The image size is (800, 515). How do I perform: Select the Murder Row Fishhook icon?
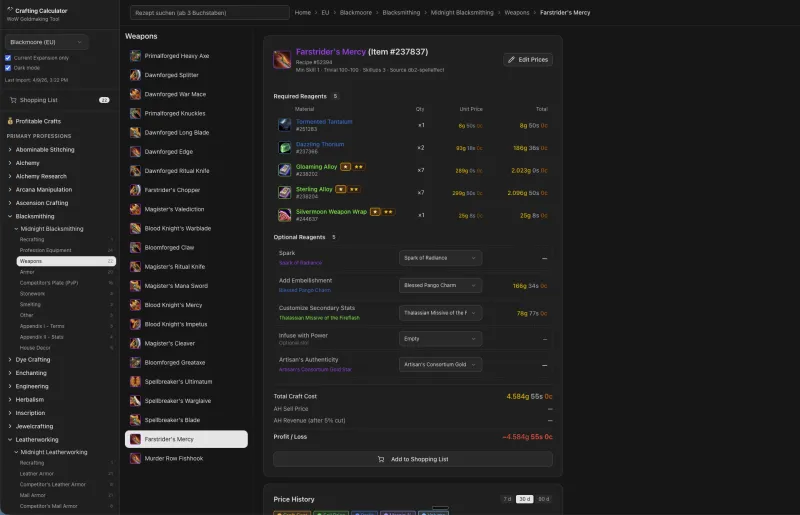tap(135, 458)
